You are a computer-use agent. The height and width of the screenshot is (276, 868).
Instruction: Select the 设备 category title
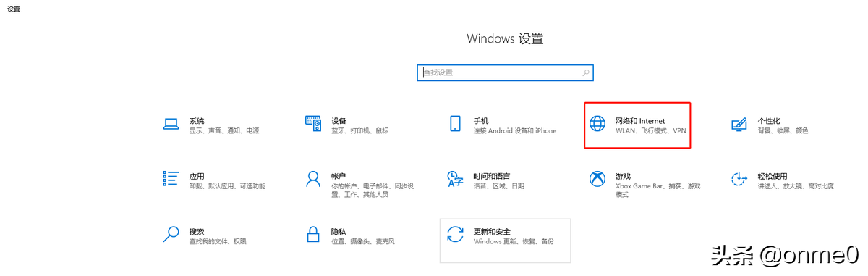[x=339, y=120]
